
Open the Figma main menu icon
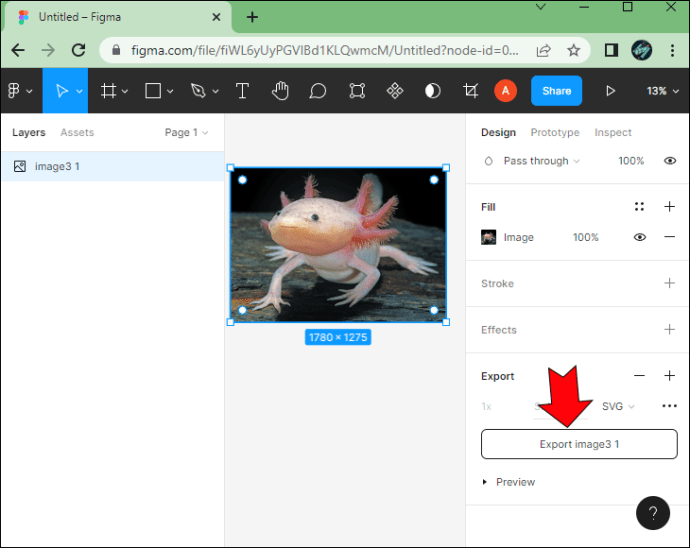pos(14,91)
